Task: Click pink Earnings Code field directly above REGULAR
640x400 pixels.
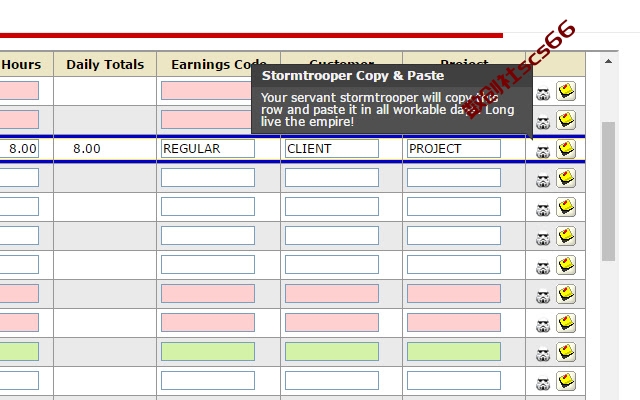Action: click(x=206, y=120)
